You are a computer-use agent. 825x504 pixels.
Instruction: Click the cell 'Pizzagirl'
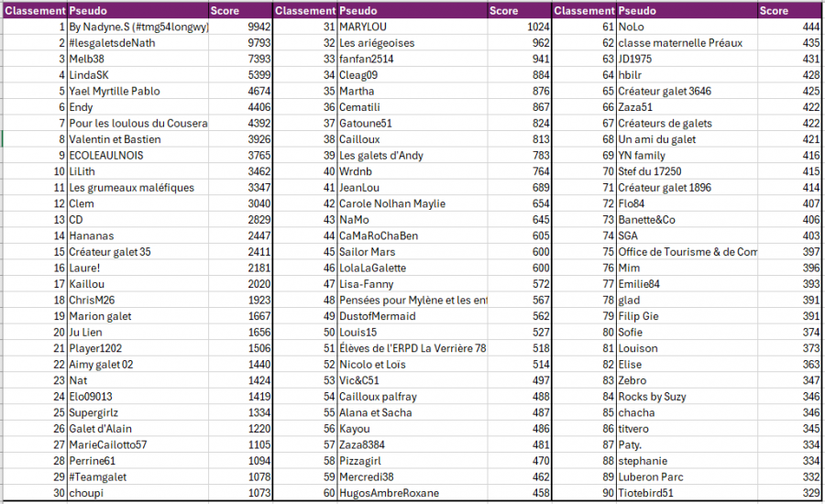click(412, 461)
